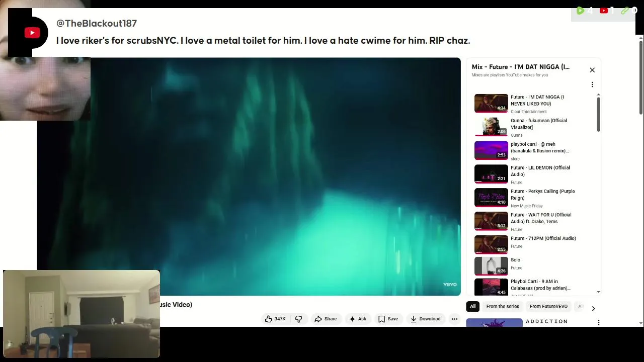Open the ADDICTION video thumbnail
Screen dimensions: 644x362
click(x=494, y=323)
